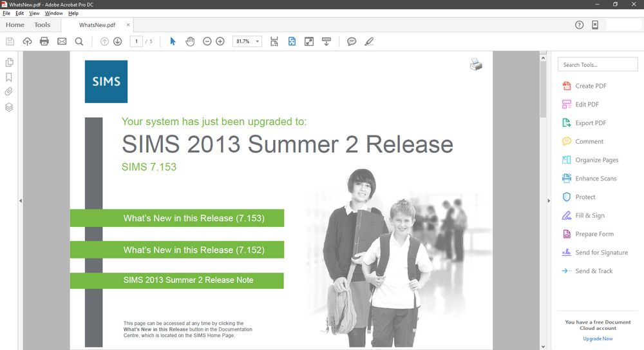Viewport: 644px width, 350px height.
Task: Open the Organize Pages tool
Action: pyautogui.click(x=590, y=160)
